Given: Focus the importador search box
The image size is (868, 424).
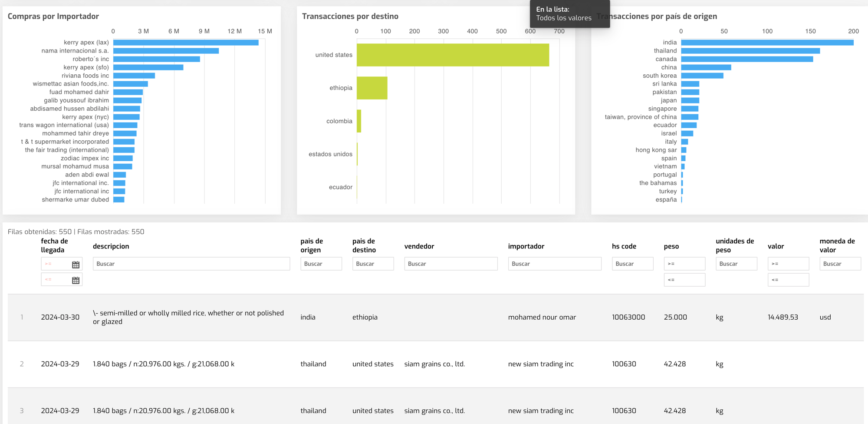Looking at the screenshot, I should point(554,264).
